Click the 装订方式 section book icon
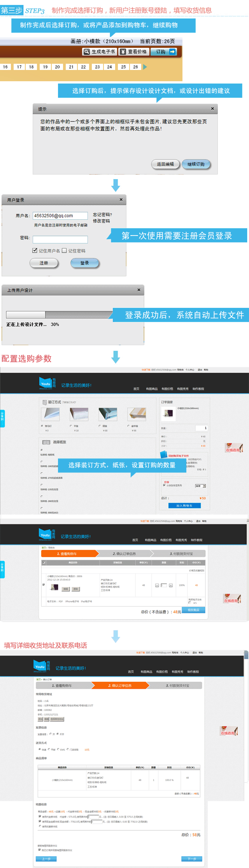 pos(44,402)
